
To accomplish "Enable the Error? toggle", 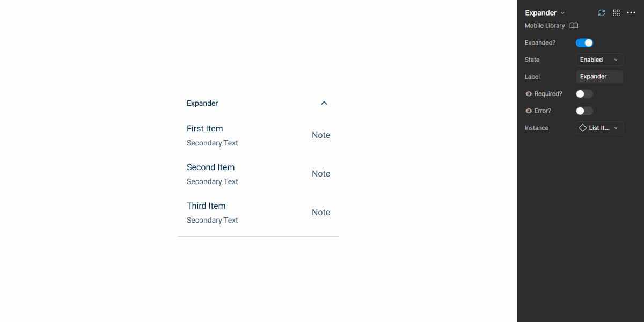I will point(584,111).
